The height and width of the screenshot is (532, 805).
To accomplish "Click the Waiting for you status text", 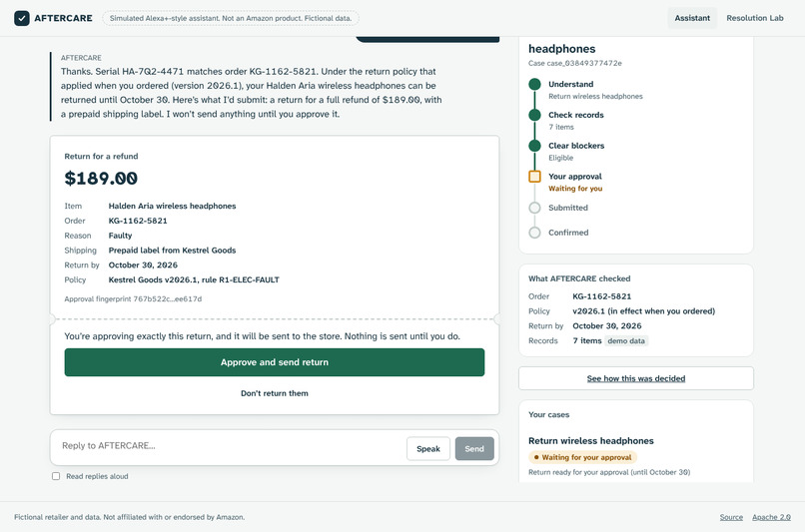I will pyautogui.click(x=575, y=189).
